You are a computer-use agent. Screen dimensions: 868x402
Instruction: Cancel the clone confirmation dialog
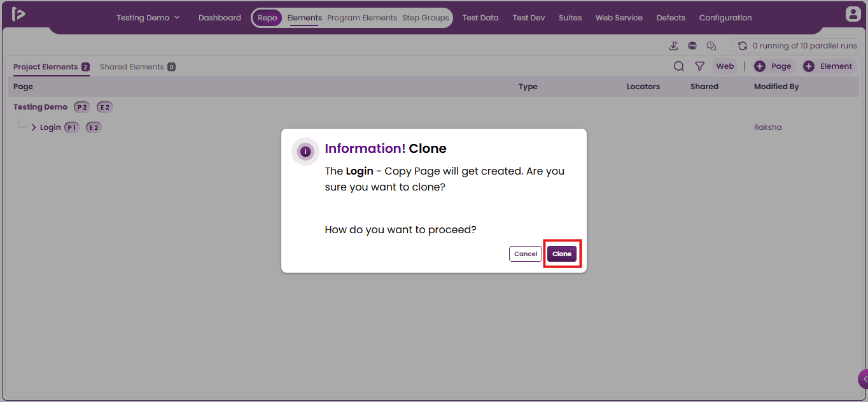click(x=526, y=254)
